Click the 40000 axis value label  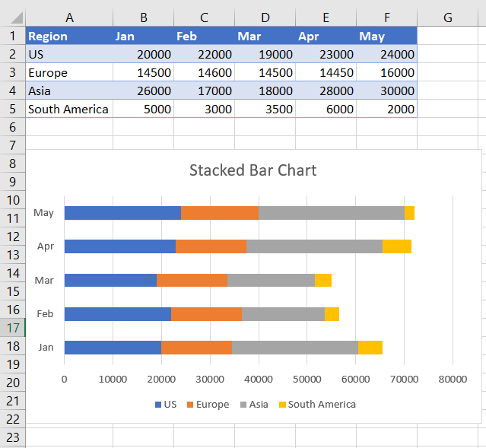pyautogui.click(x=258, y=380)
